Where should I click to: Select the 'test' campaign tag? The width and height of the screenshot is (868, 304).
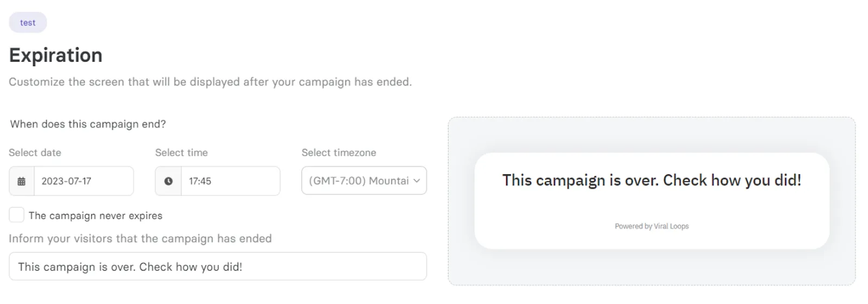[28, 23]
